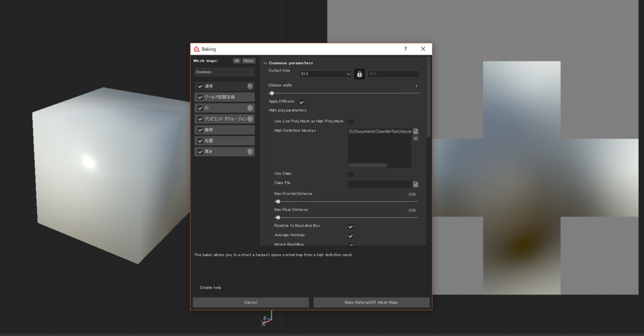
Task: Click the locked second output size field
Action: click(394, 74)
